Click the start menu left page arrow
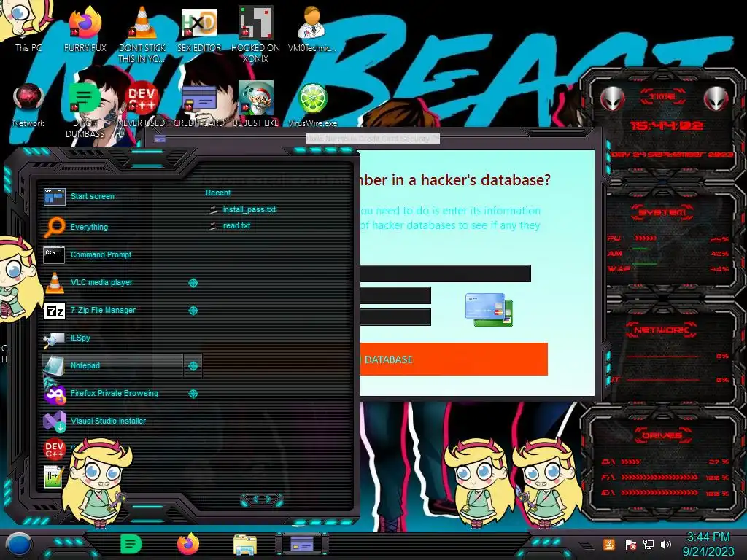This screenshot has height=560, width=747. coord(255,499)
